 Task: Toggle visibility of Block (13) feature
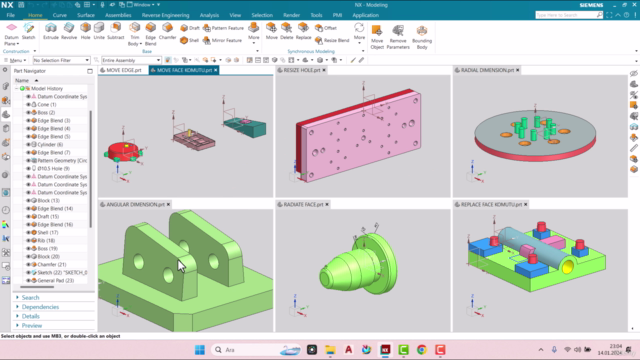click(x=28, y=200)
